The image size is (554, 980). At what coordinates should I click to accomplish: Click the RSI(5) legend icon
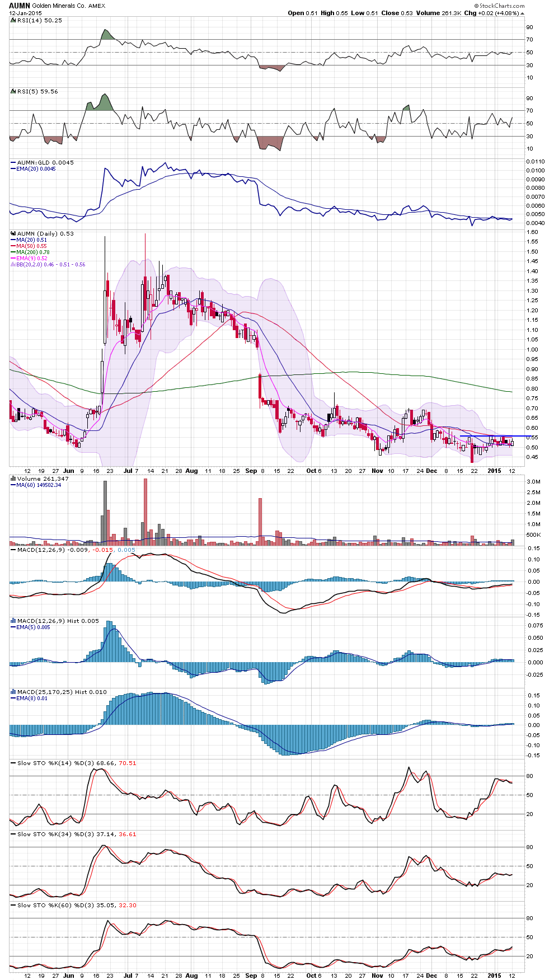(13, 91)
